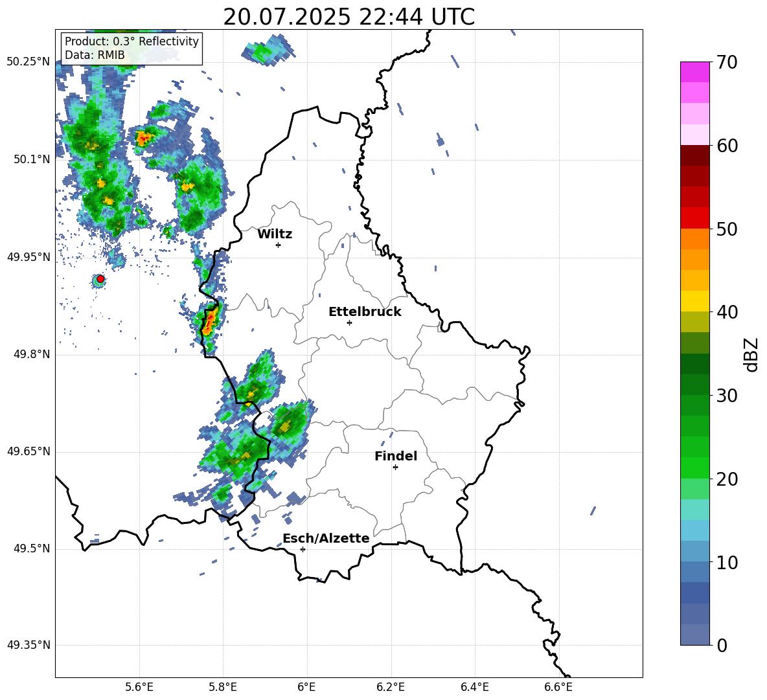767x700 pixels.
Task: Click the magenta swatch atop the colorbar
Action: click(x=695, y=73)
